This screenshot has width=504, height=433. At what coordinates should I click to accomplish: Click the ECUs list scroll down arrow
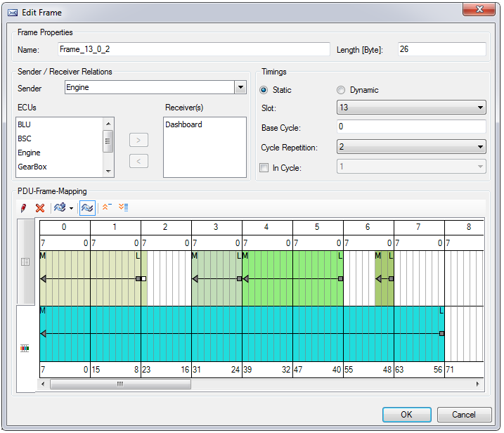pos(108,172)
